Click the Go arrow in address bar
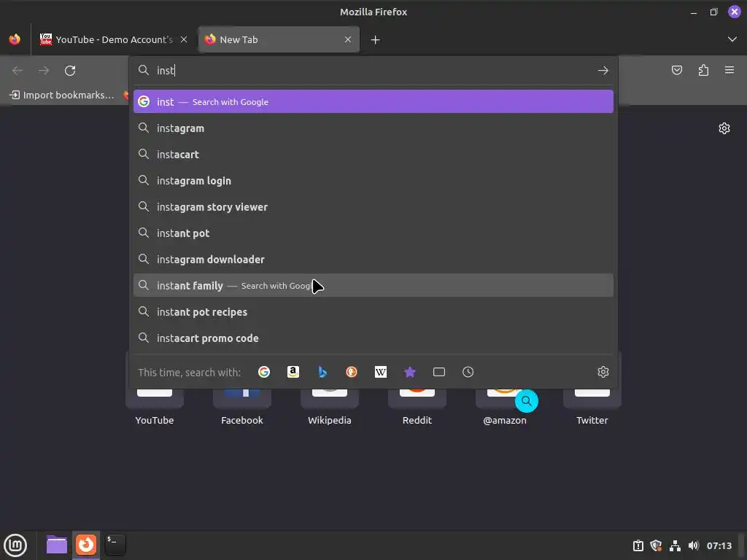Screen dimensions: 747x560 tap(603, 71)
